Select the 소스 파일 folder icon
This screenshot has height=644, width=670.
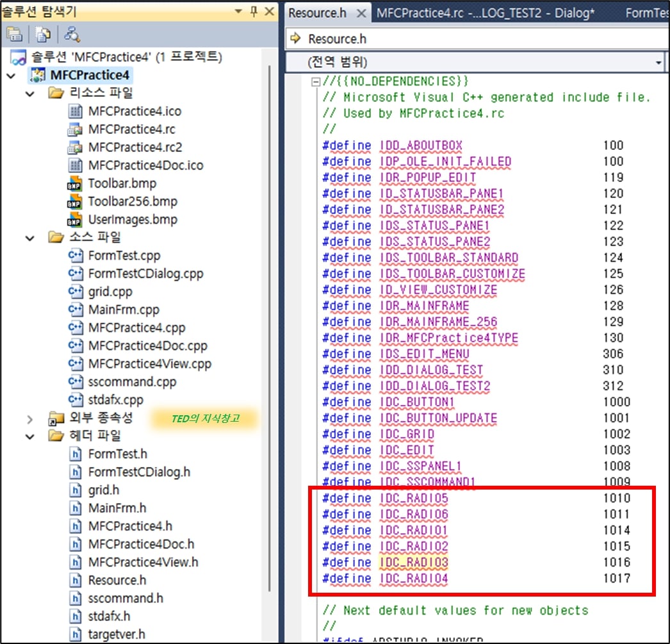[x=56, y=236]
